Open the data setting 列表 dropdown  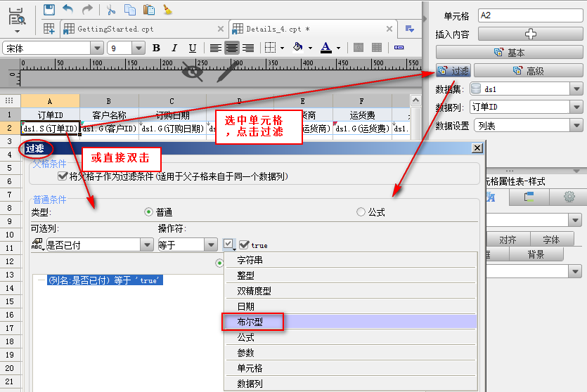click(x=576, y=125)
